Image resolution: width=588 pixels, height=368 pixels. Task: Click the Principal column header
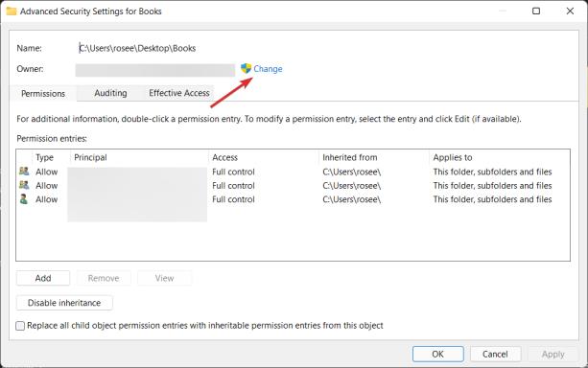coord(90,157)
